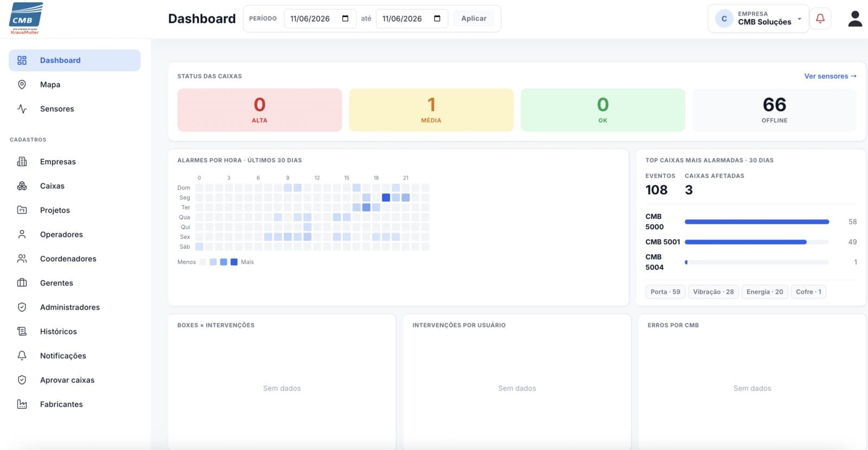Click the Aprovar caixas shield icon
This screenshot has height=450, width=868.
[x=22, y=380]
